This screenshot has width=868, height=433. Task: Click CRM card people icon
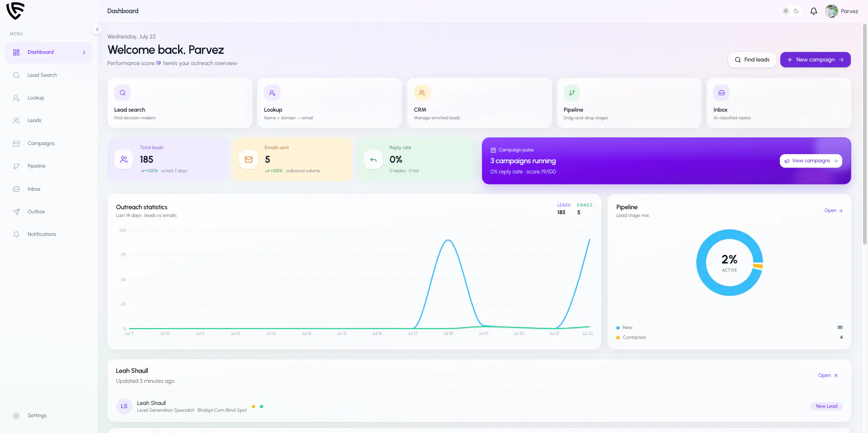[422, 93]
